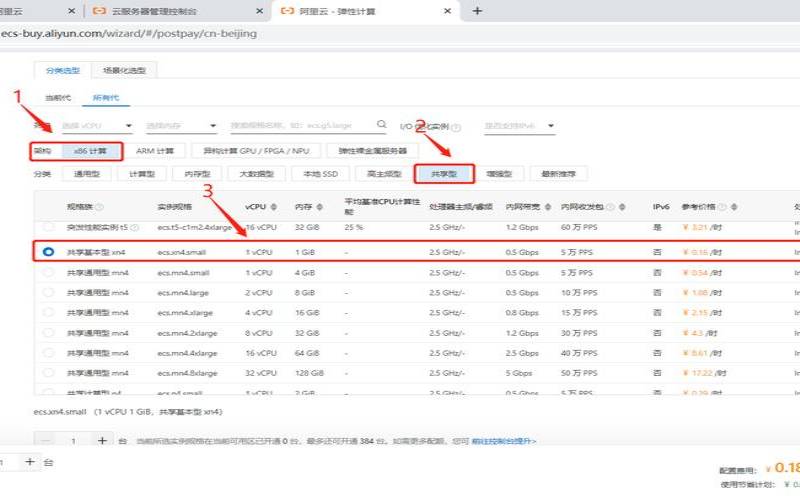
Task: Click the browser address bar URL
Action: tap(129, 34)
